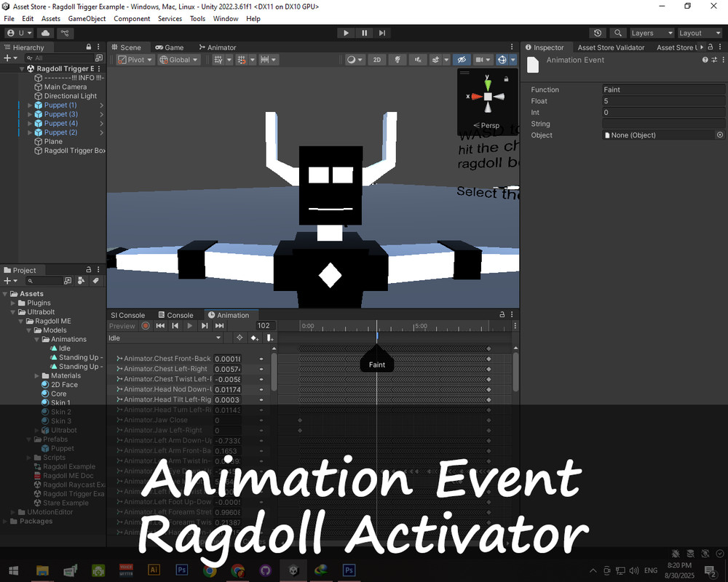Viewport: 728px width, 582px height.
Task: Select the Idle animation clip asset
Action: pyautogui.click(x=65, y=348)
